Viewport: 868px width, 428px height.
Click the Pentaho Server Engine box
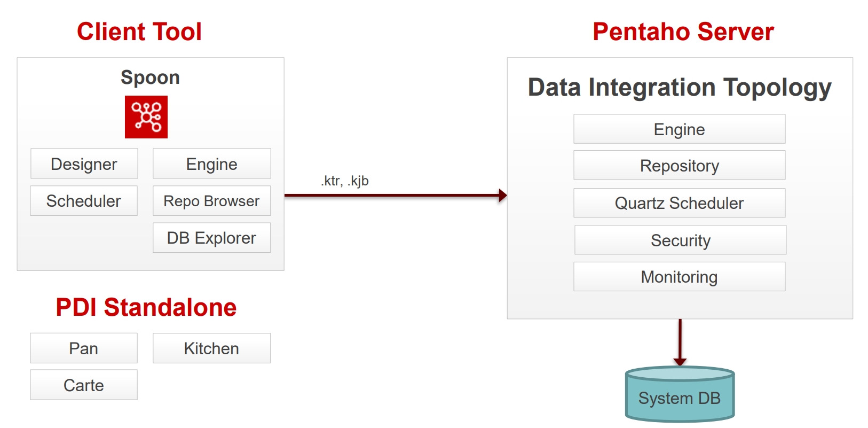(679, 129)
